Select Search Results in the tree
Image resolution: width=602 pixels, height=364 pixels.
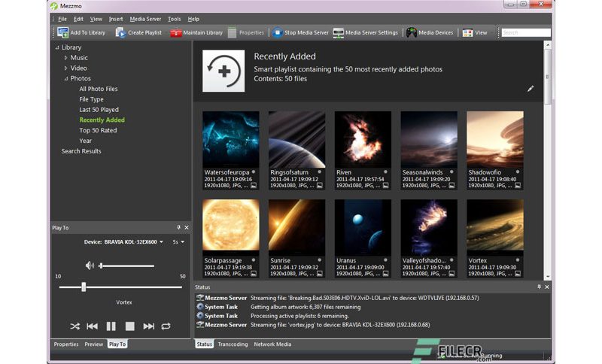click(81, 151)
